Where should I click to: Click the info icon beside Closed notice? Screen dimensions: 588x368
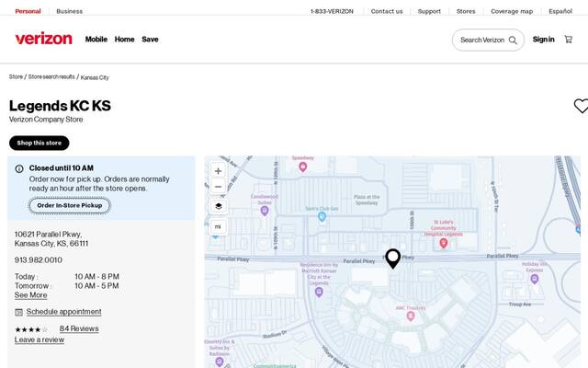point(19,168)
